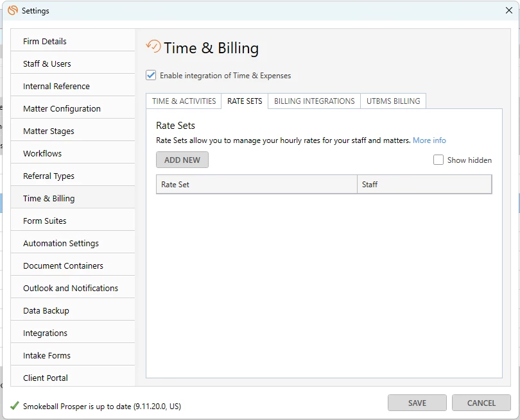The width and height of the screenshot is (520, 420).
Task: Click the Cancel button
Action: pyautogui.click(x=481, y=403)
